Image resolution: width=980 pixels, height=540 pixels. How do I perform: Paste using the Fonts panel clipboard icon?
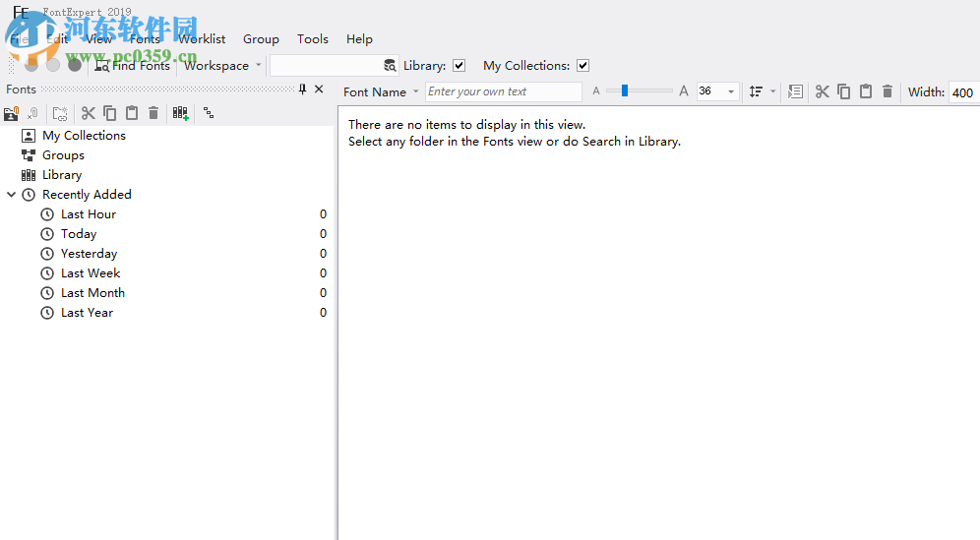click(x=131, y=113)
